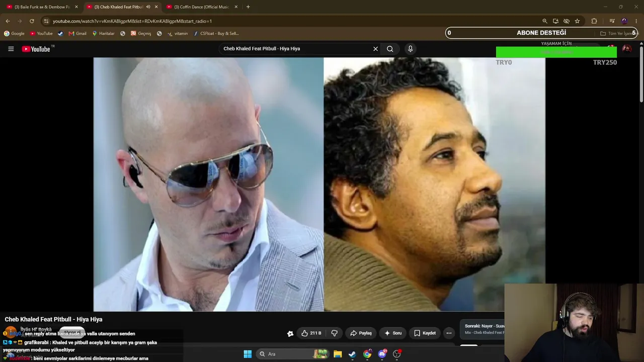
Task: Click the page vertical scrollbar
Action: [x=641, y=74]
